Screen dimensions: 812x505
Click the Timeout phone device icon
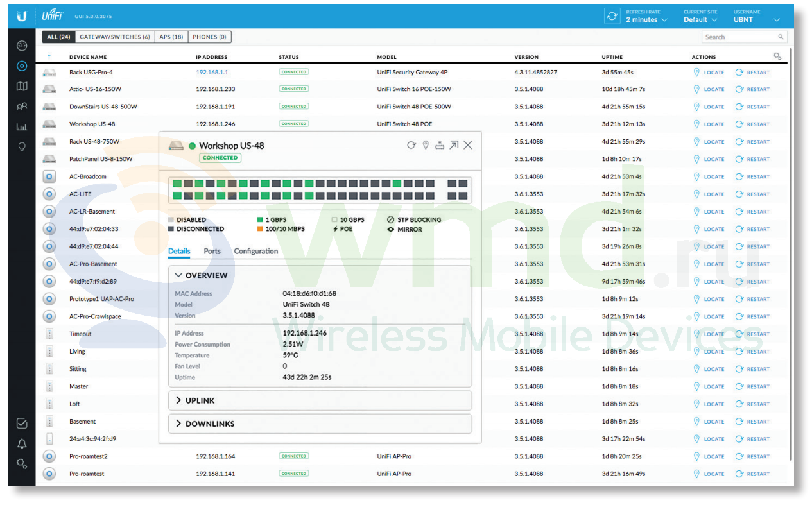click(49, 334)
